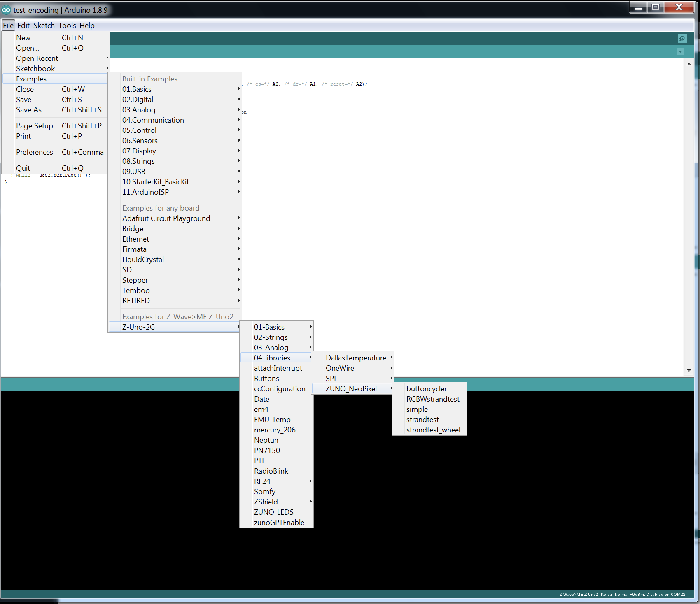
Task: Open 10.StarterKit_BasicKit submenu
Action: pos(175,181)
